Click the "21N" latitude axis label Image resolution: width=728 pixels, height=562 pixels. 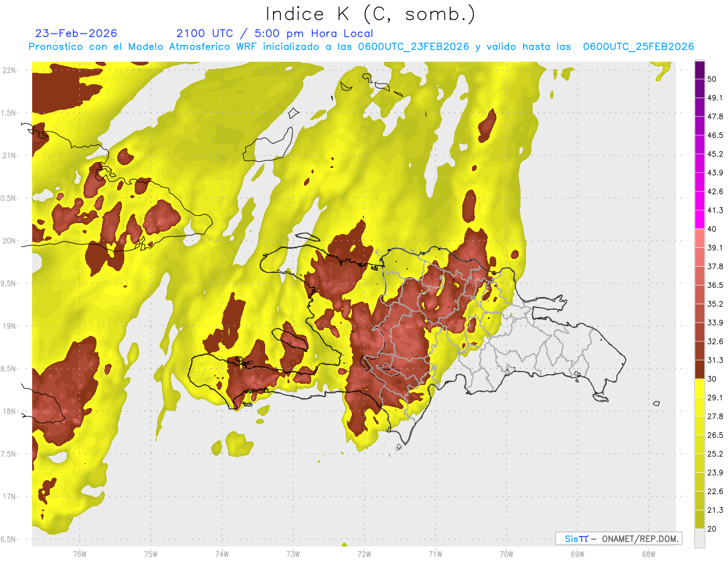(10, 155)
